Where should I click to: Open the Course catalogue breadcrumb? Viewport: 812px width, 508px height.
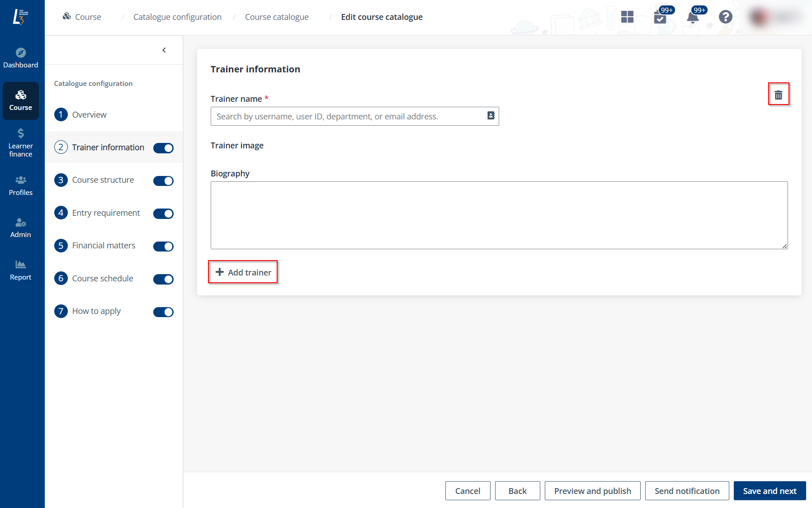pyautogui.click(x=276, y=17)
